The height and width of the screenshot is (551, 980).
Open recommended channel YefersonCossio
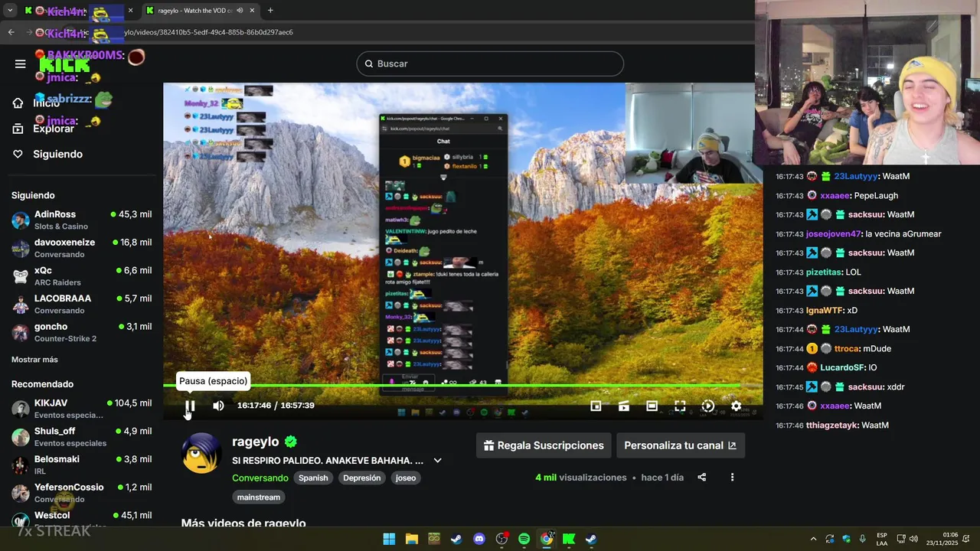click(82, 493)
